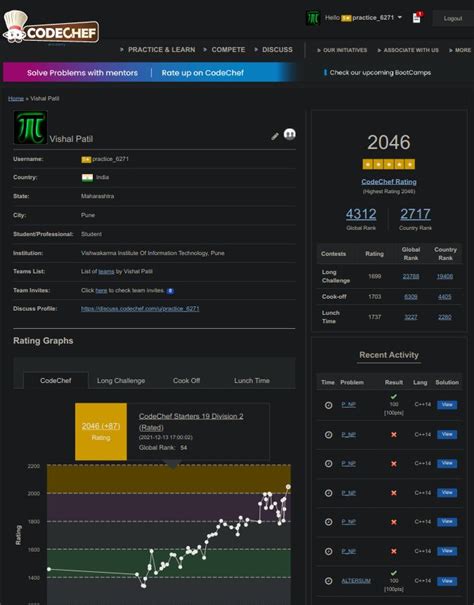474x605 pixels.
Task: Click the yellow 2046 (+87) rating box
Action: tap(101, 431)
